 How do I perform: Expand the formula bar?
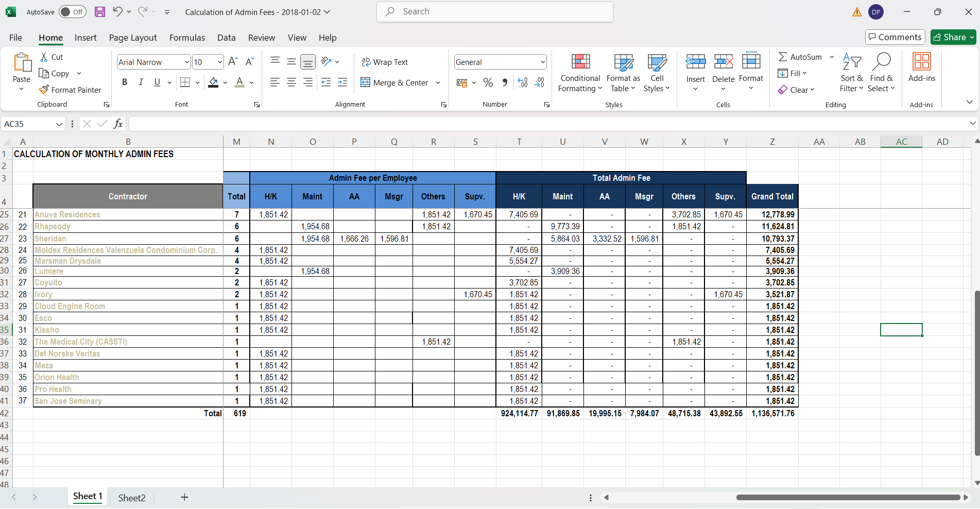point(972,123)
